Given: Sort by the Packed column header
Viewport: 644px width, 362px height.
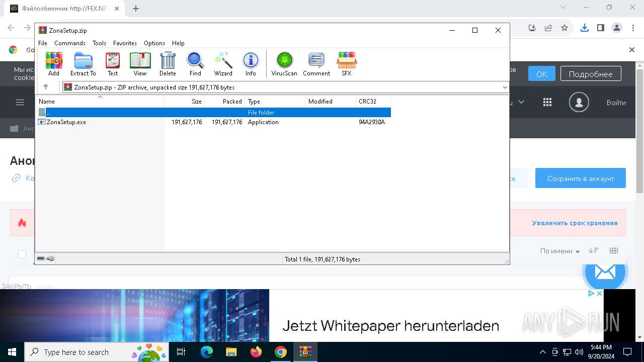Looking at the screenshot, I should tap(225, 102).
